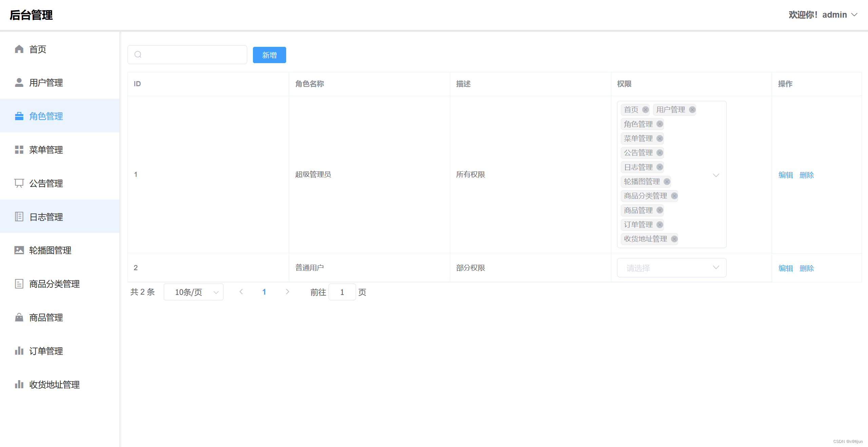
Task: Open 收货地址管理 in the sidebar
Action: [x=60, y=384]
